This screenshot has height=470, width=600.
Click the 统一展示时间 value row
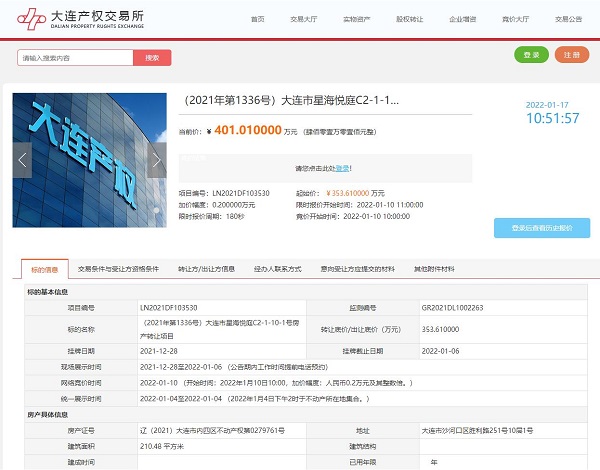[x=362, y=399]
